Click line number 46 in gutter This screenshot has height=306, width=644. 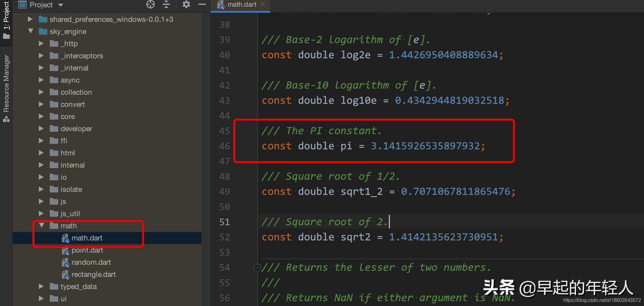tap(225, 146)
